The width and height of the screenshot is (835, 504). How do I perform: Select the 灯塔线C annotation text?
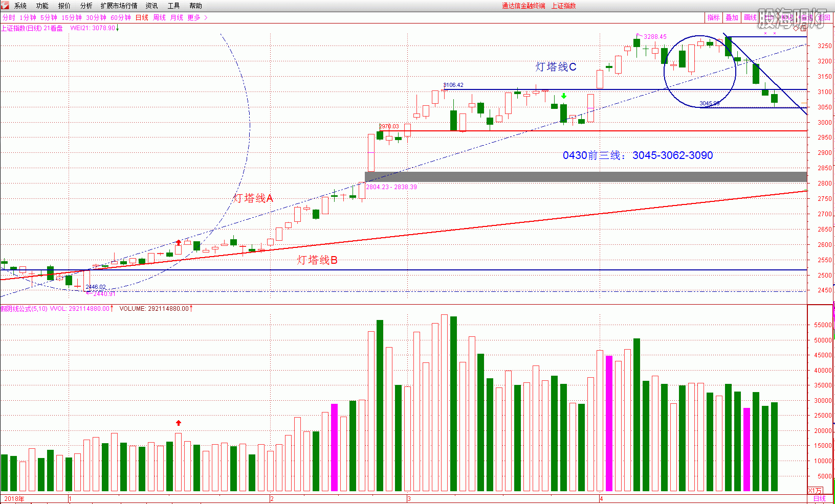556,66
